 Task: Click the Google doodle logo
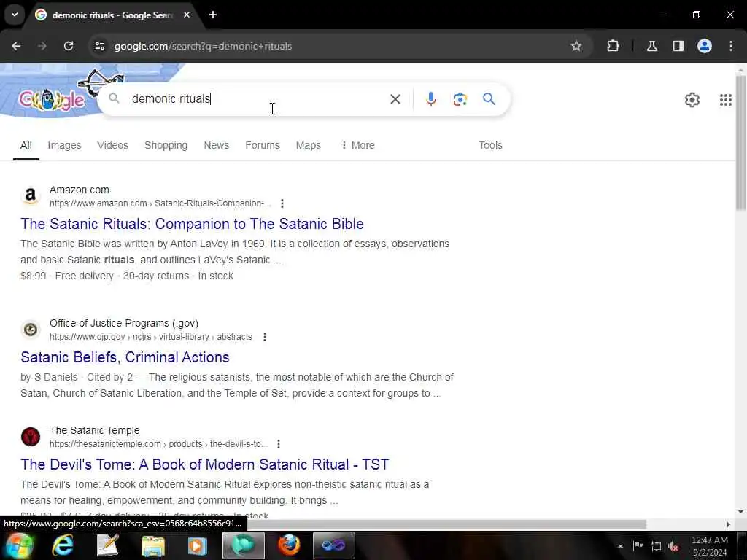pyautogui.click(x=52, y=99)
